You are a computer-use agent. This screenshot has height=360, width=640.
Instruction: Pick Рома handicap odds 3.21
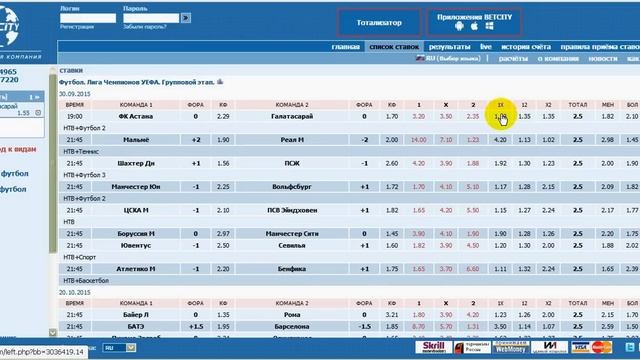(x=392, y=315)
